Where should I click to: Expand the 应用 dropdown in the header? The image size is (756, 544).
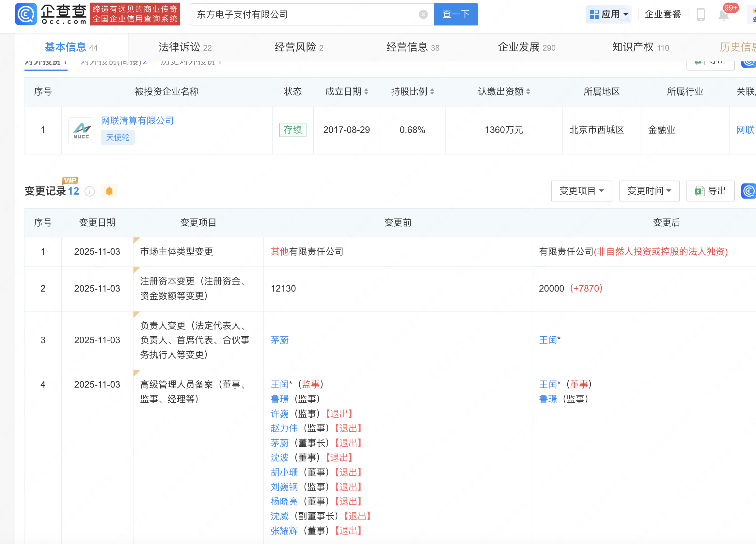click(x=608, y=14)
